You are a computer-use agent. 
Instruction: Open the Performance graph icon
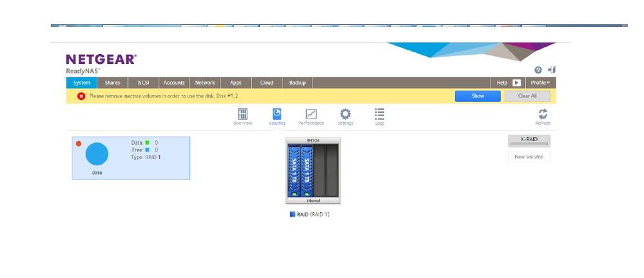311,114
